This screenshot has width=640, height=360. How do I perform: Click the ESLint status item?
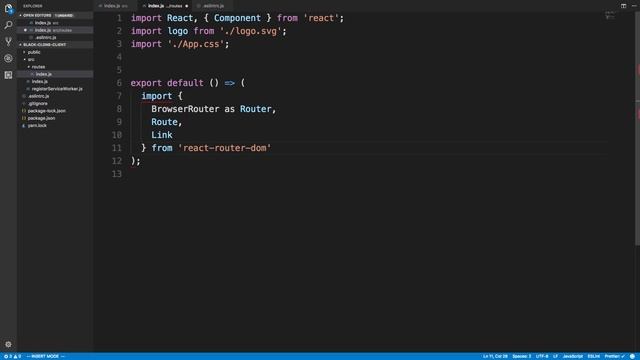coord(593,356)
